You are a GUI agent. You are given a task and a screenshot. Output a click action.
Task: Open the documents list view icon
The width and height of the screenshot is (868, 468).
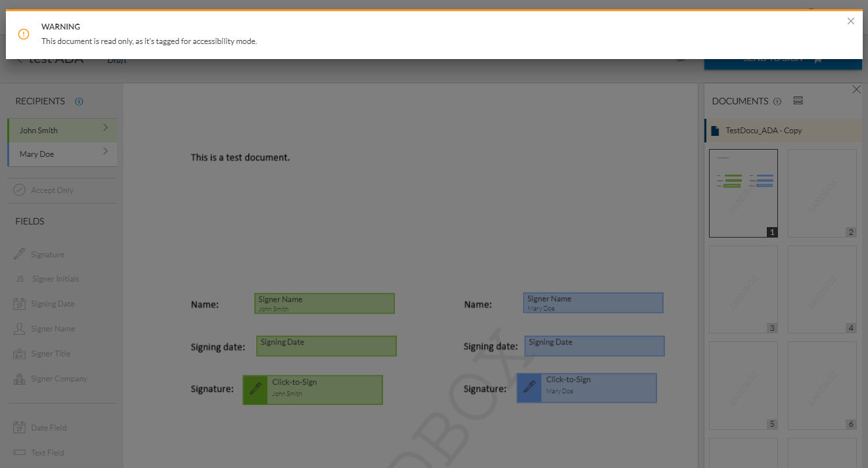point(798,100)
